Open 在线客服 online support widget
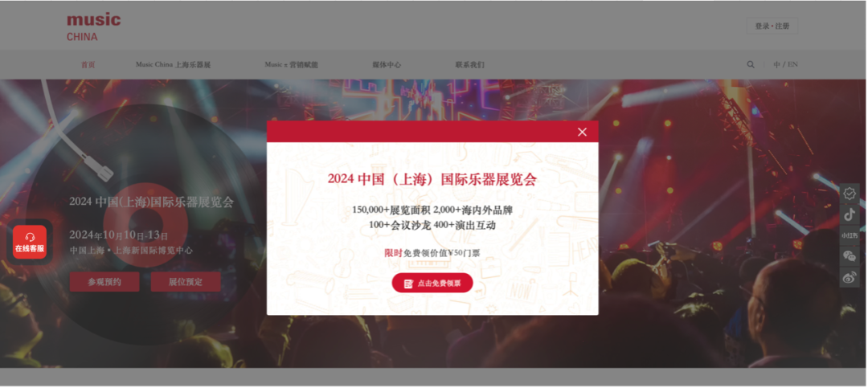 tap(30, 242)
